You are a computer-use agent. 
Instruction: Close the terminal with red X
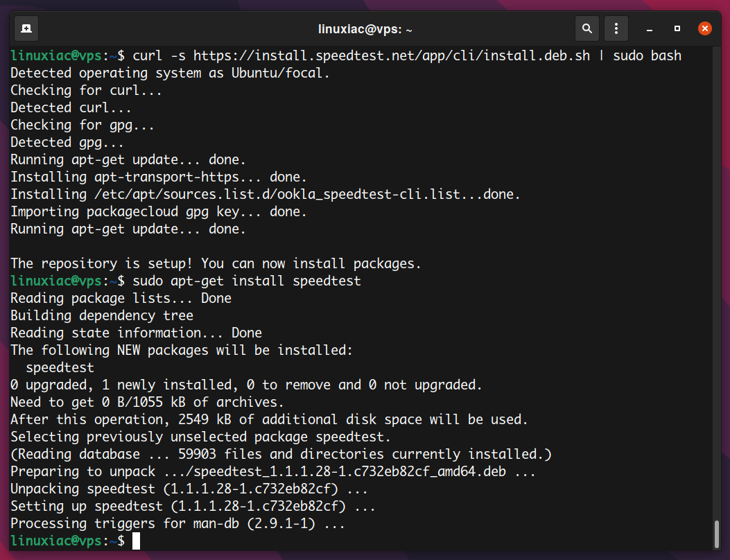[705, 29]
